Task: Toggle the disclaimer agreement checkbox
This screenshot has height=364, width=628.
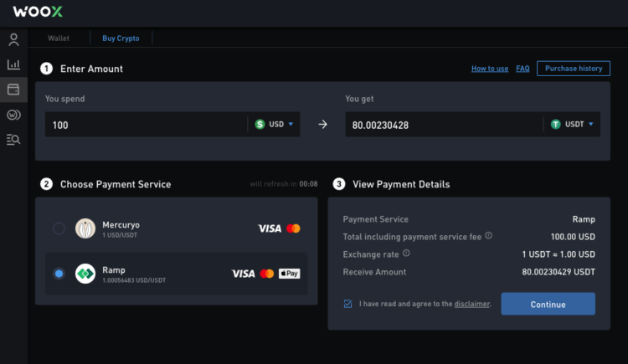Action: 347,304
